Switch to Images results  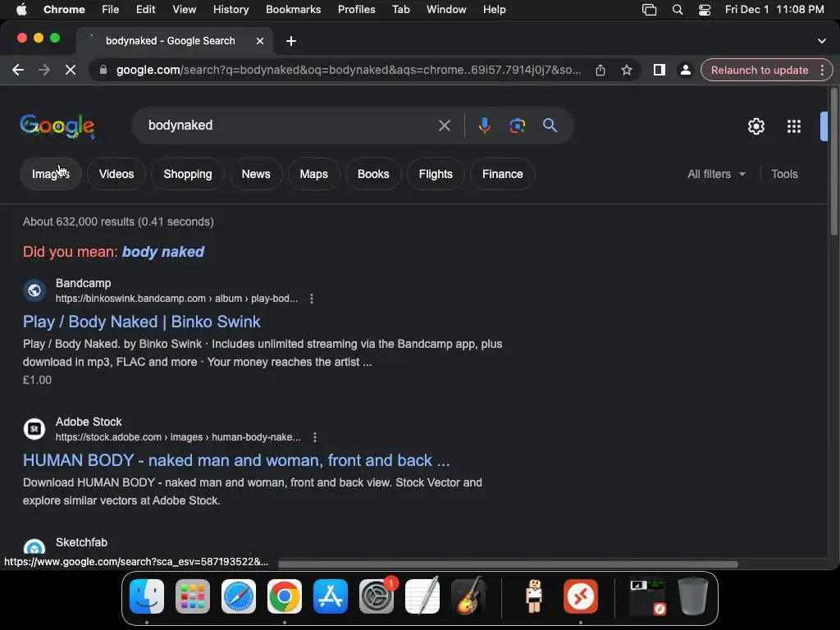(x=50, y=174)
